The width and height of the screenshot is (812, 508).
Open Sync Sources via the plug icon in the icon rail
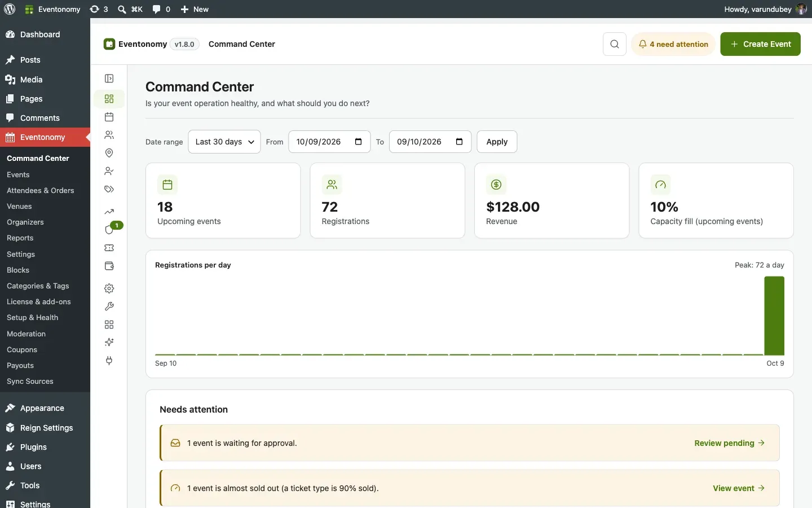coord(109,361)
